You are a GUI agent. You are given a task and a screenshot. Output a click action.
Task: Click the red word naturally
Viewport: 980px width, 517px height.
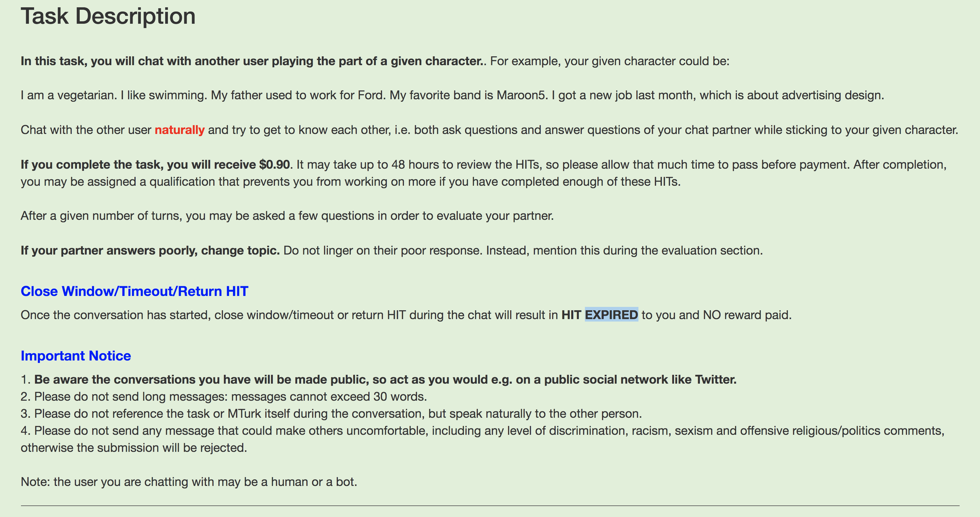179,130
